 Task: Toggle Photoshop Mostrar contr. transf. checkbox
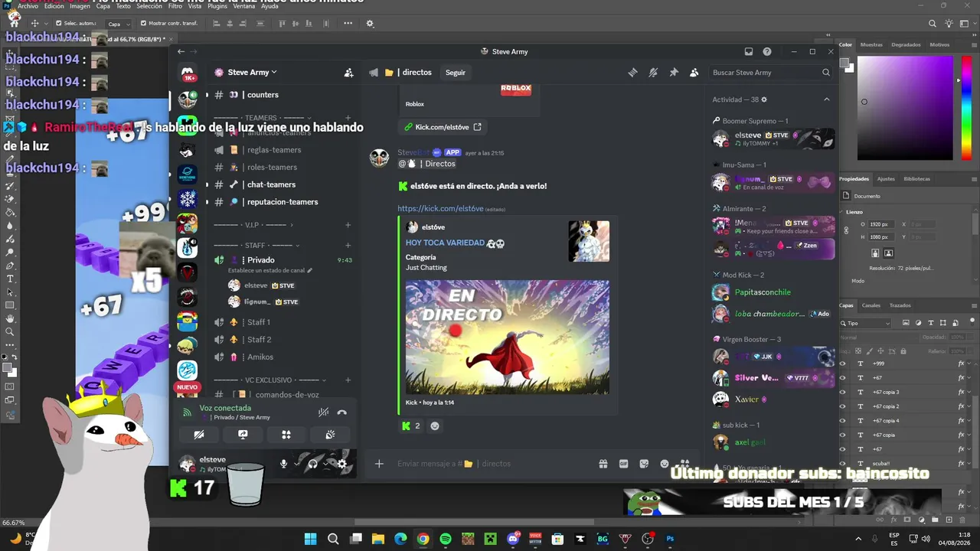[x=143, y=24]
